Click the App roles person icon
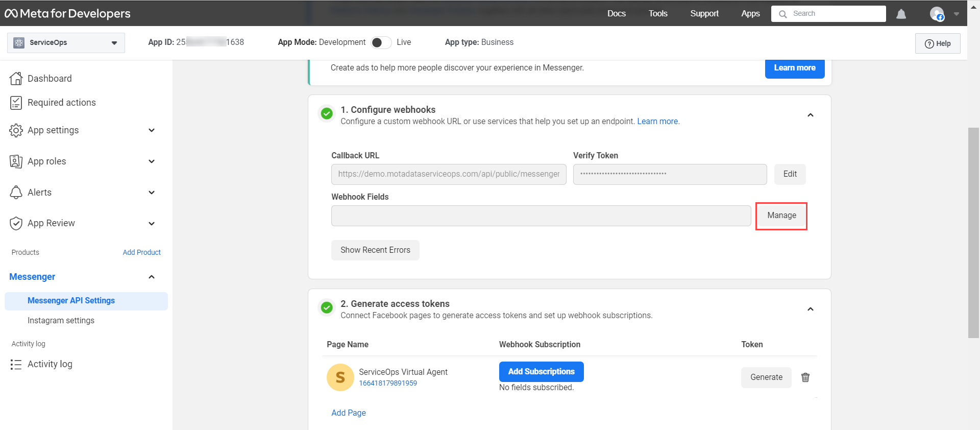This screenshot has height=430, width=980. pos(16,161)
